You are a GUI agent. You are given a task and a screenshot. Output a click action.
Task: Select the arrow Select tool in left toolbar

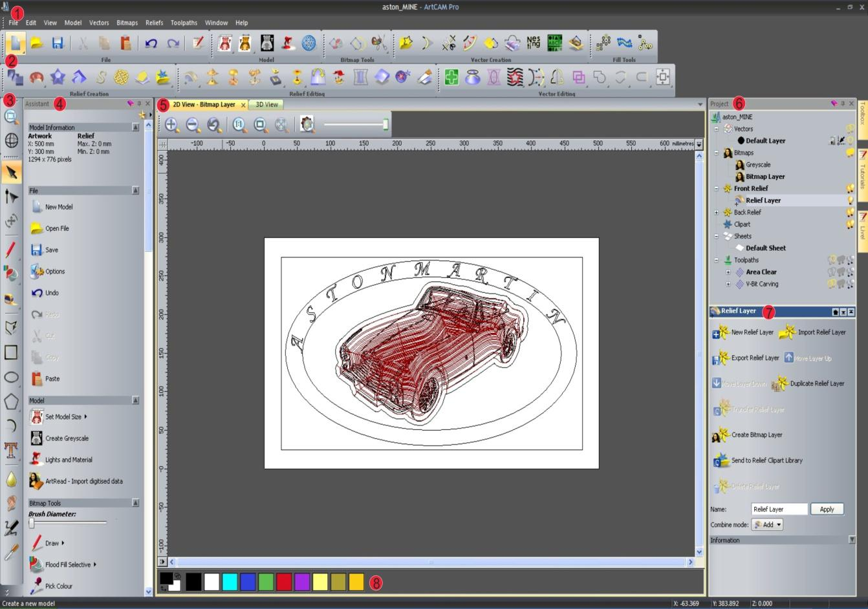[11, 172]
